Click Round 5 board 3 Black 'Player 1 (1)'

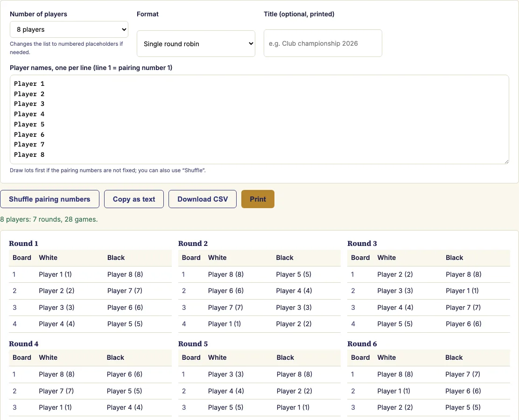tap(293, 407)
